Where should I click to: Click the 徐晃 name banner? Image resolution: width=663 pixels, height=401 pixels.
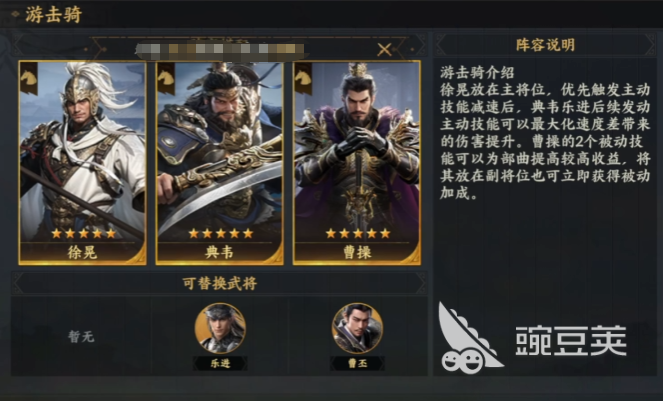coord(82,253)
